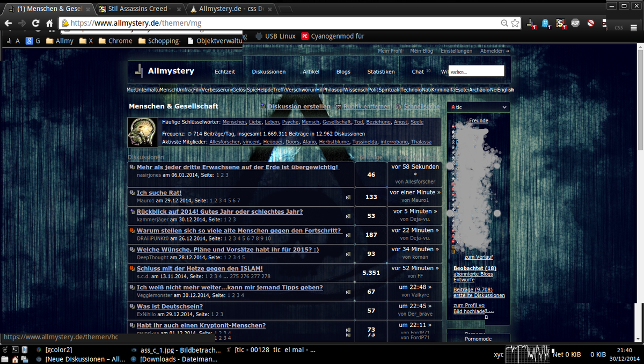The width and height of the screenshot is (644, 364).
Task: Open 'erstellte Diskussionen' sidebar link
Action: pyautogui.click(x=479, y=295)
